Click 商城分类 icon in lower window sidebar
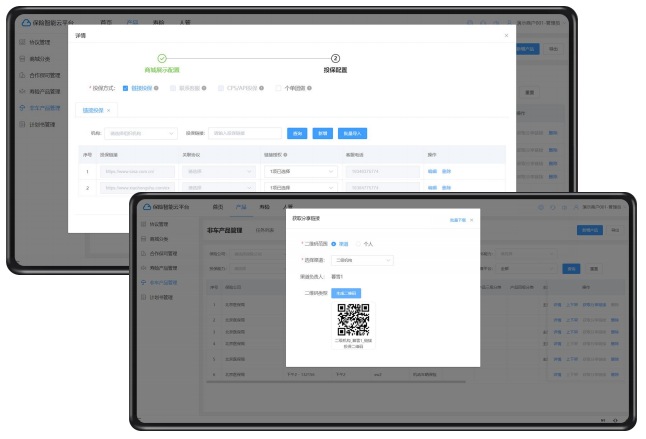This screenshot has width=646, height=439. pyautogui.click(x=143, y=239)
